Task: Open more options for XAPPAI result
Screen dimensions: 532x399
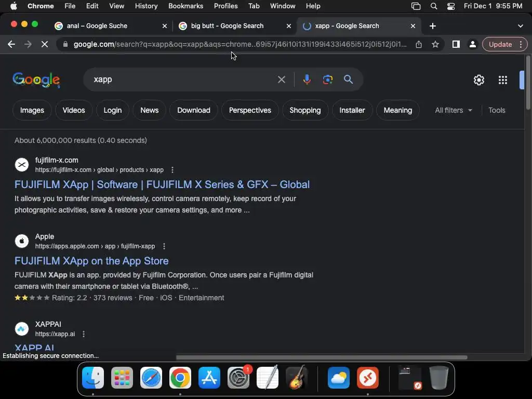Action: (84, 334)
